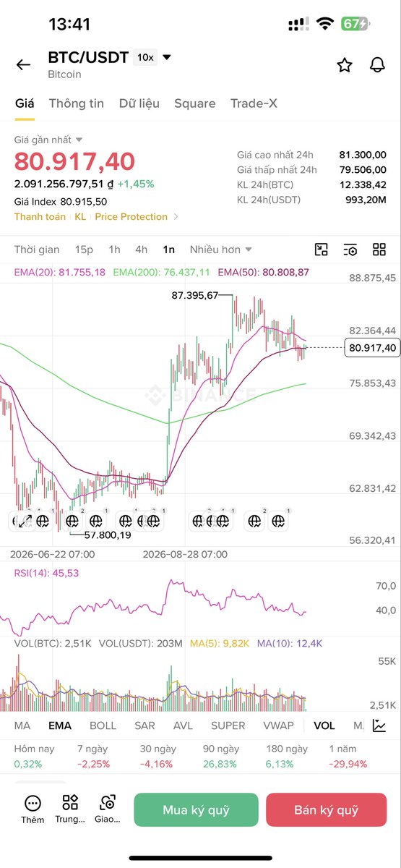Change the 10x leverage badge
401x868 pixels.
tap(145, 57)
